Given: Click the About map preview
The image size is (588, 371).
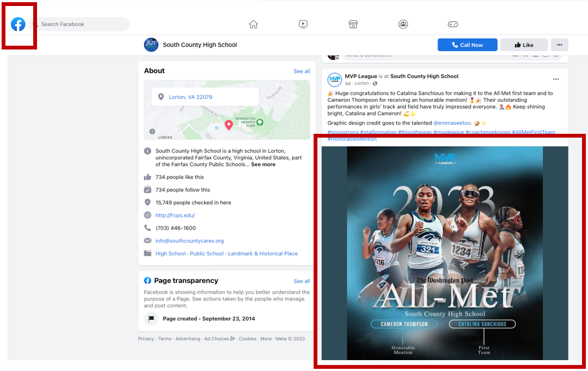Looking at the screenshot, I should coord(227,110).
